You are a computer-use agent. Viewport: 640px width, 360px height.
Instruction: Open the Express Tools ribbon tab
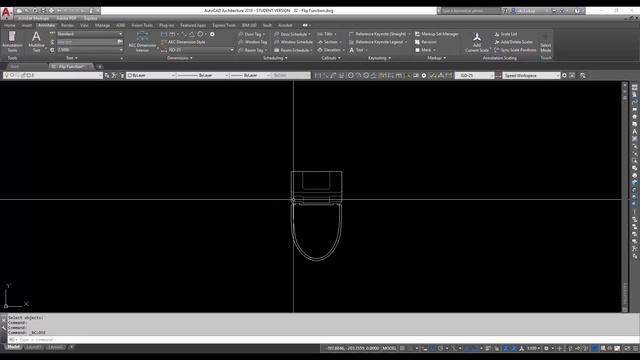(224, 25)
